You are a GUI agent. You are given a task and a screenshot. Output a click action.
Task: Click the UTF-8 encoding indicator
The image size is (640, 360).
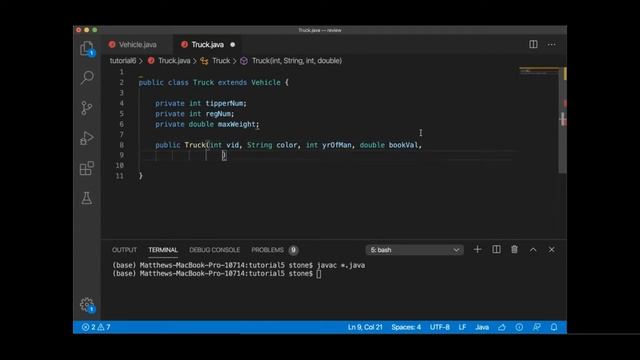click(440, 327)
